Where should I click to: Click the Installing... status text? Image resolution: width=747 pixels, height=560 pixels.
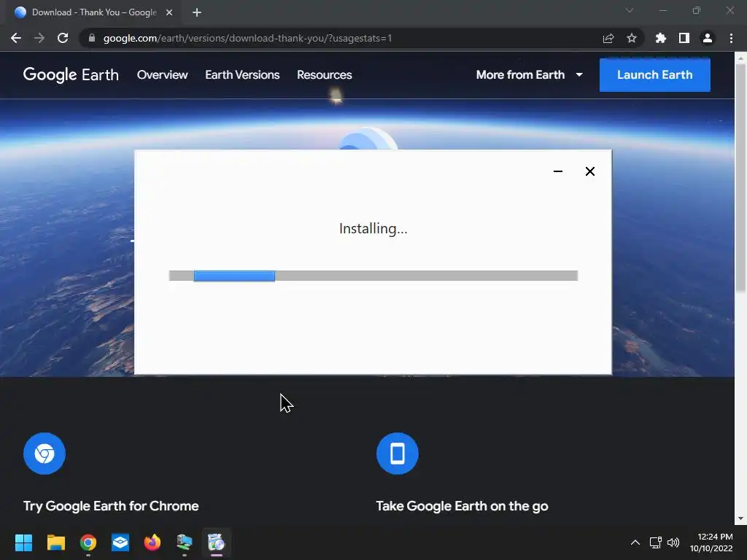[x=373, y=228]
